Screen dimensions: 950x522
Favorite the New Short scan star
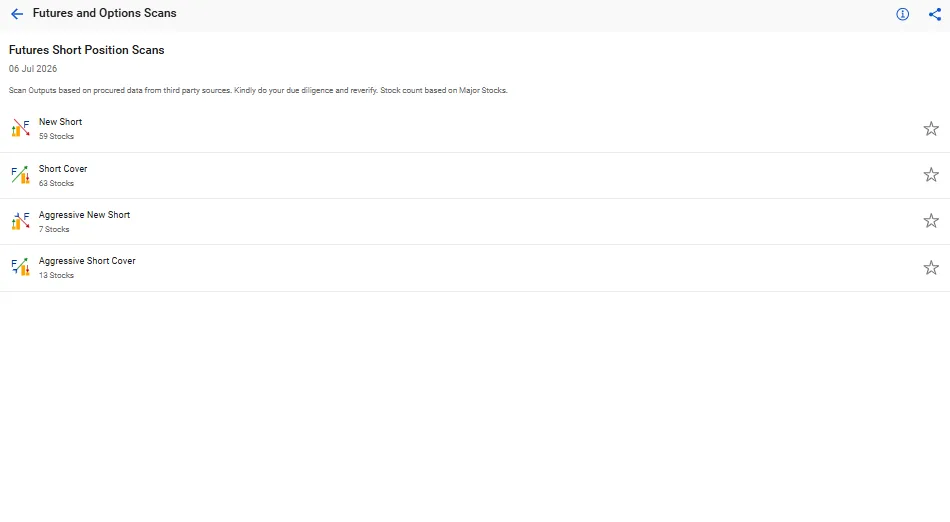tap(931, 128)
